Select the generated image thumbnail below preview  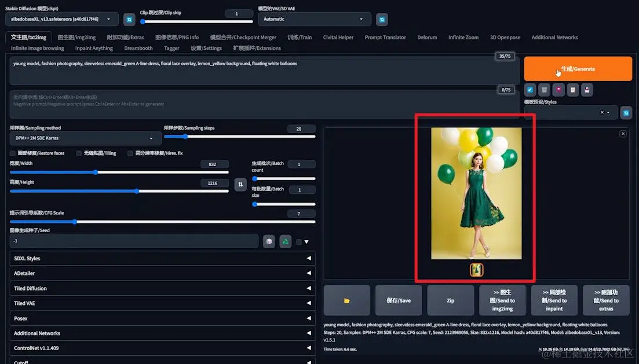tap(476, 270)
